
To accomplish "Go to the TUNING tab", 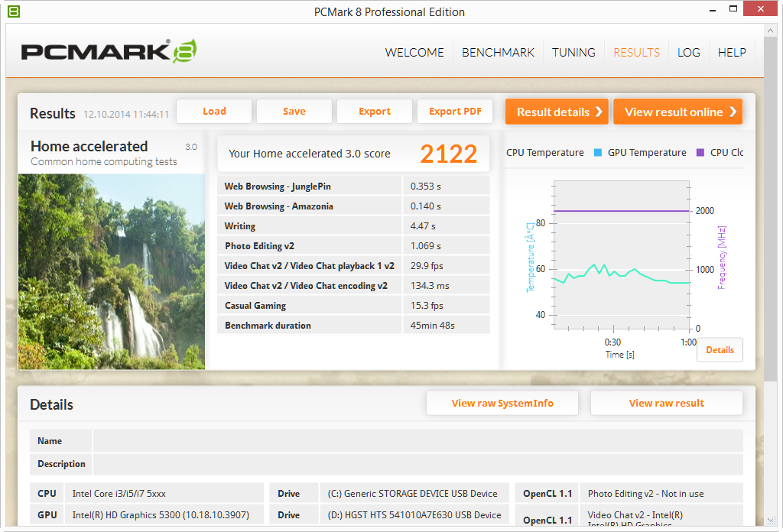I will click(573, 53).
